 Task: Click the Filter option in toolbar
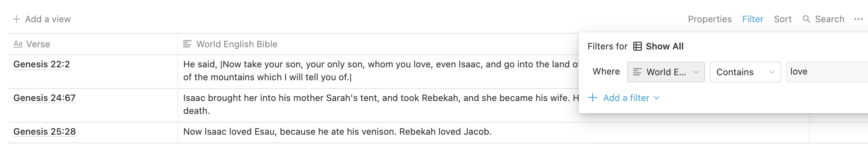pyautogui.click(x=753, y=19)
